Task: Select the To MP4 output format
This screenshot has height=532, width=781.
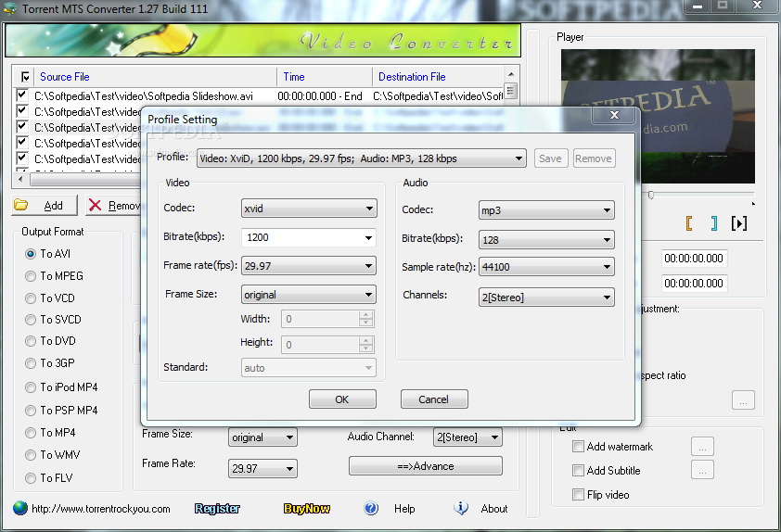Action: click(x=31, y=433)
